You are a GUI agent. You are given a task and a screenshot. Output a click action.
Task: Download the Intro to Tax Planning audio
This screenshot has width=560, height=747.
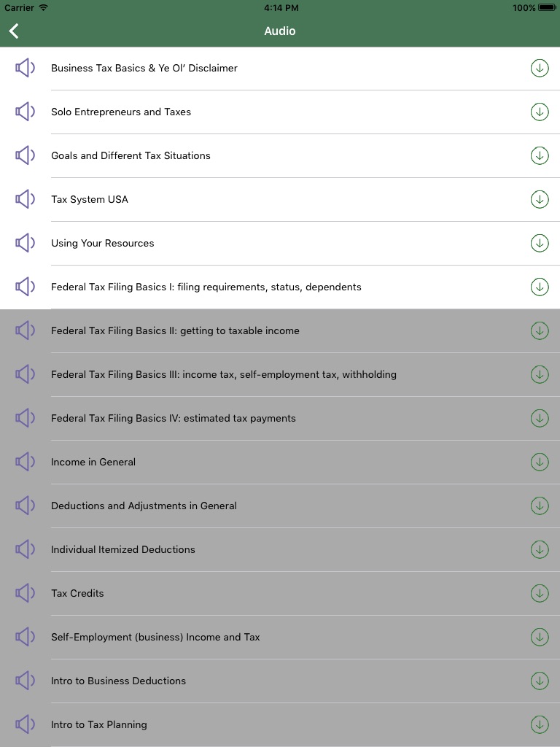tap(540, 724)
